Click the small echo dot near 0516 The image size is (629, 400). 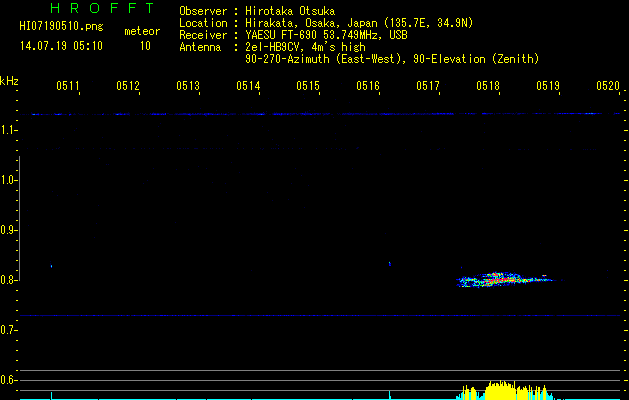point(390,264)
